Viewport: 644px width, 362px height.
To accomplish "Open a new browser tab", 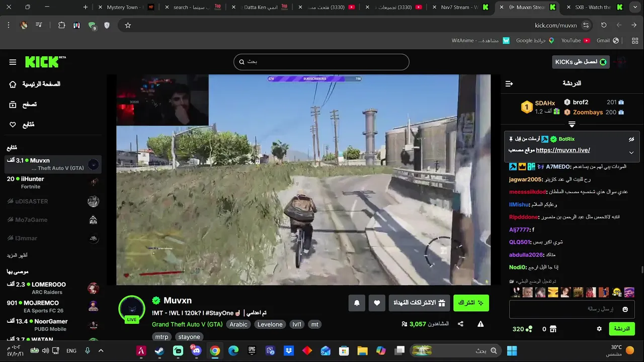I will 86,7.
